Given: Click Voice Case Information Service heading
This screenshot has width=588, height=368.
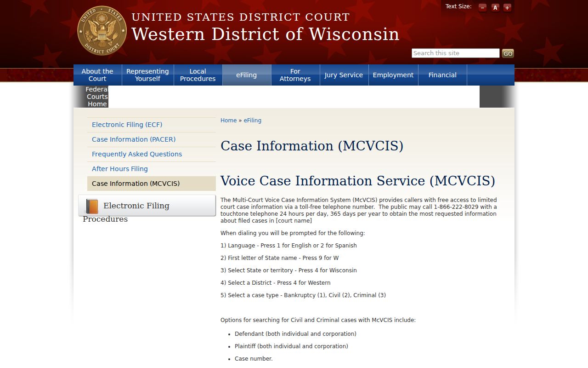Looking at the screenshot, I should coord(358,181).
